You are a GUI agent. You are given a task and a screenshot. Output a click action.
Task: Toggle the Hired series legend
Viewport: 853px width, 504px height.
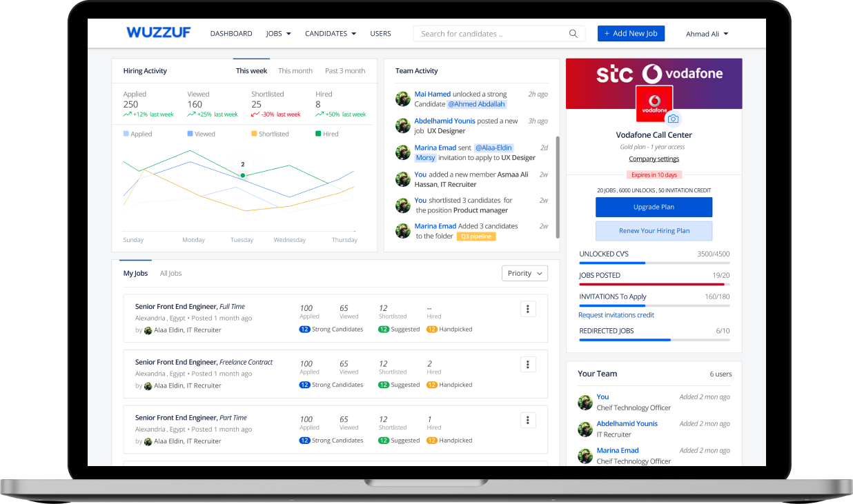(x=327, y=134)
